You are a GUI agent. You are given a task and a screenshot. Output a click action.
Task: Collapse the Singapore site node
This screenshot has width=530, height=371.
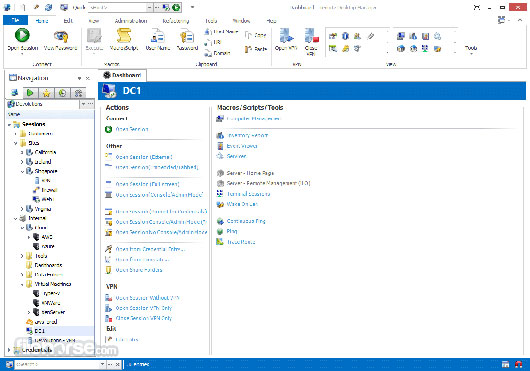click(22, 171)
